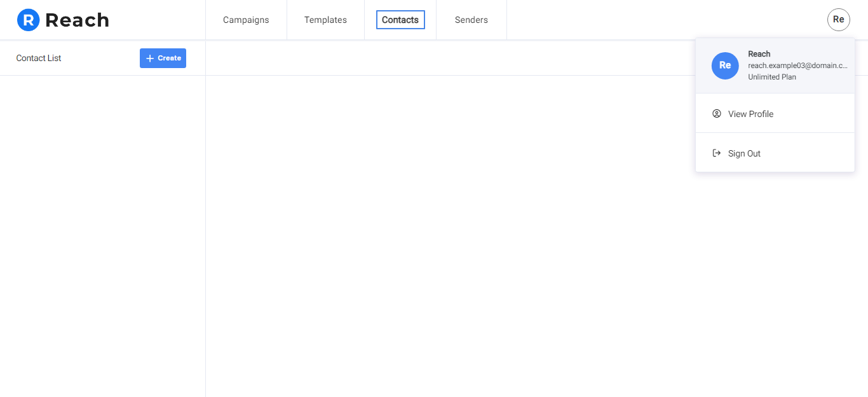
Task: Click the blue Re avatar in dropdown
Action: click(725, 66)
